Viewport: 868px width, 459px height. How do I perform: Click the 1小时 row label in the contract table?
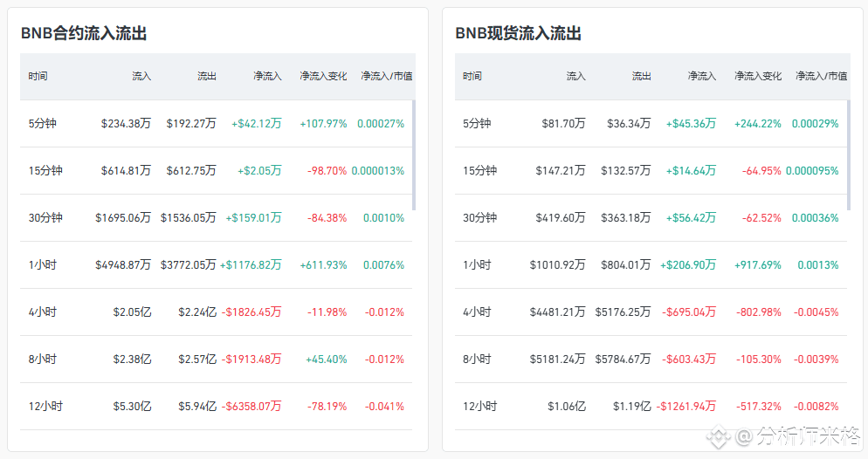point(43,265)
